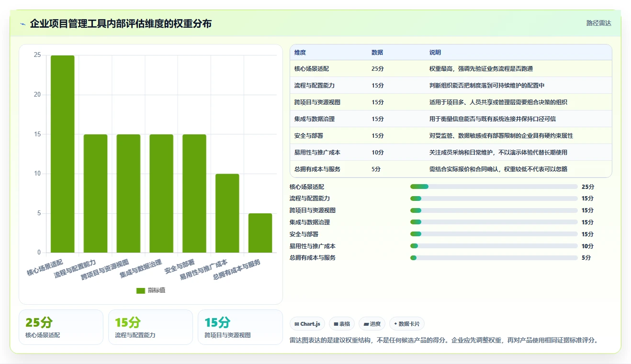This screenshot has width=631, height=364.
Task: Click the 易用性与推广成本 bar in chart
Action: click(227, 213)
